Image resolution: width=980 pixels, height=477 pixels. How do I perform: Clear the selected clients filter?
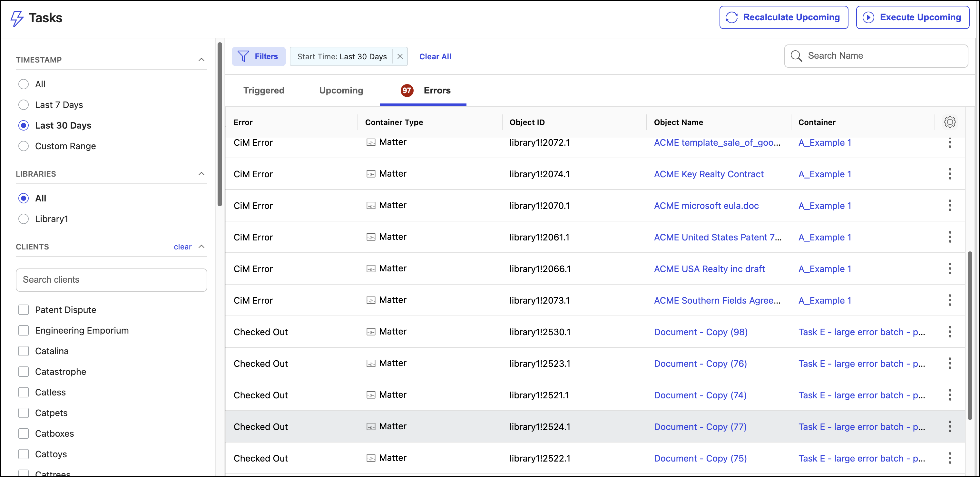(182, 247)
